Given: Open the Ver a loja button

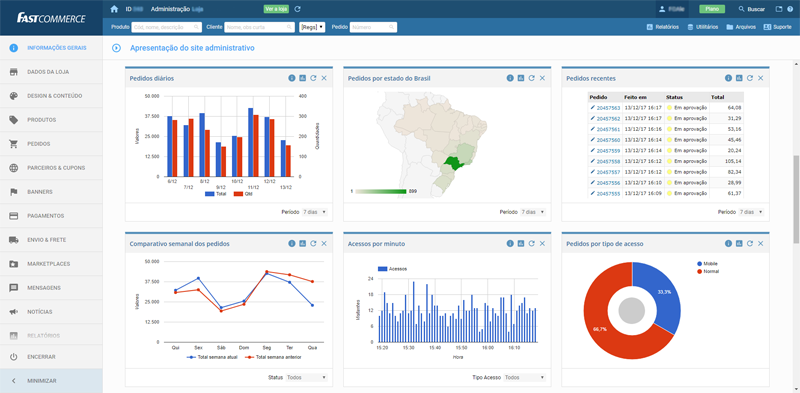Looking at the screenshot, I should coord(277,9).
